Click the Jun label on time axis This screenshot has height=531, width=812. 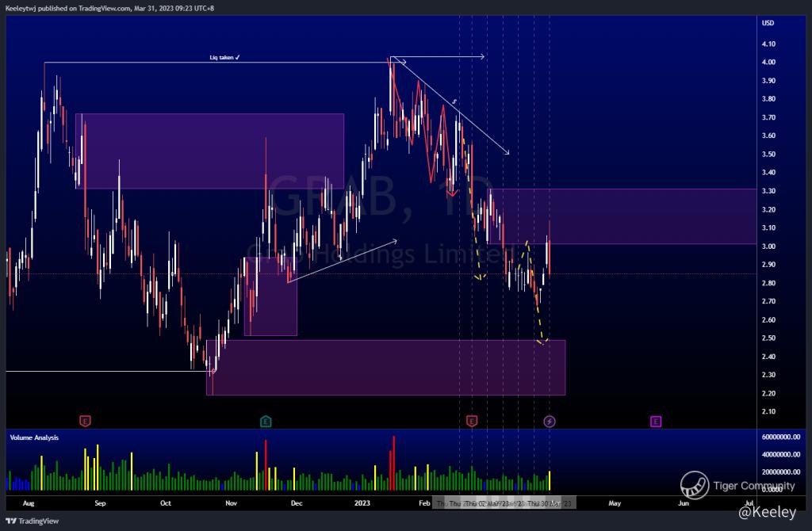[684, 503]
